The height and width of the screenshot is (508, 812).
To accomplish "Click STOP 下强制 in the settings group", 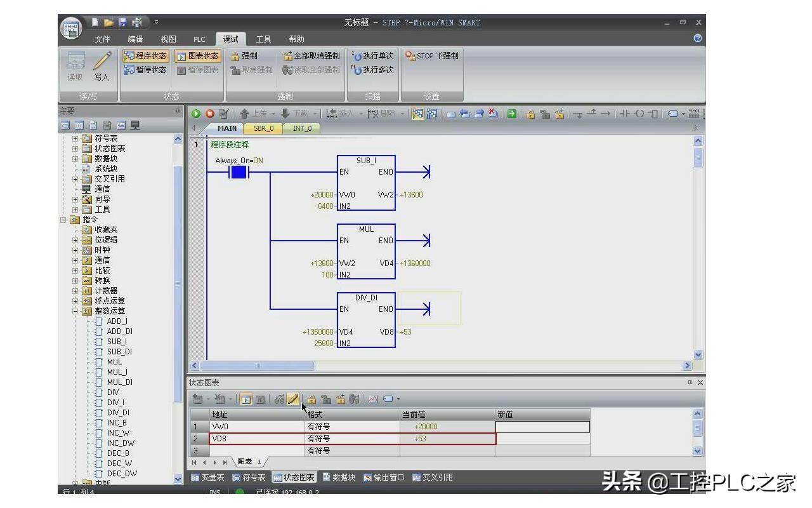I will (431, 56).
